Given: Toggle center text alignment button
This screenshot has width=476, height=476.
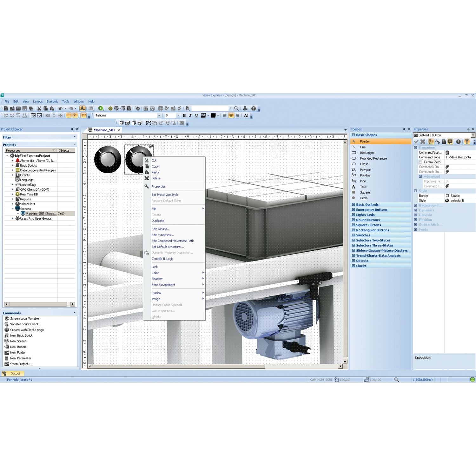Looking at the screenshot, I should [x=231, y=116].
